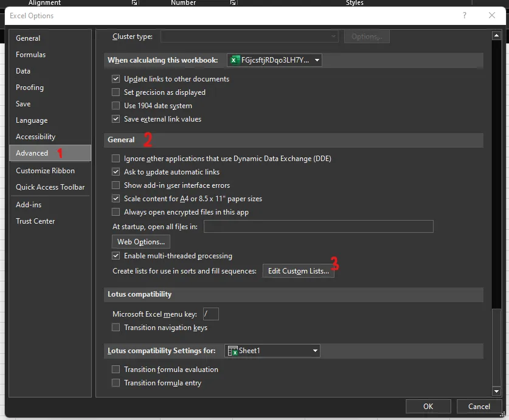Viewport: 509px width, 420px height.
Task: Select the Language category
Action: (x=50, y=120)
